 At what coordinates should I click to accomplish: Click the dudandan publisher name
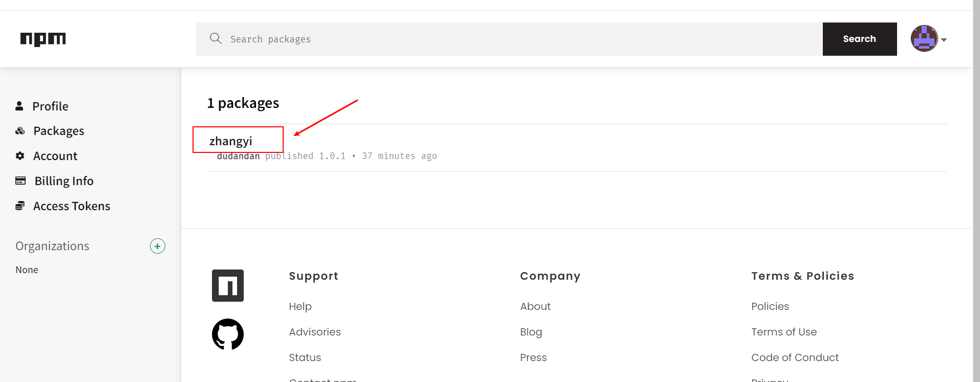pos(238,156)
